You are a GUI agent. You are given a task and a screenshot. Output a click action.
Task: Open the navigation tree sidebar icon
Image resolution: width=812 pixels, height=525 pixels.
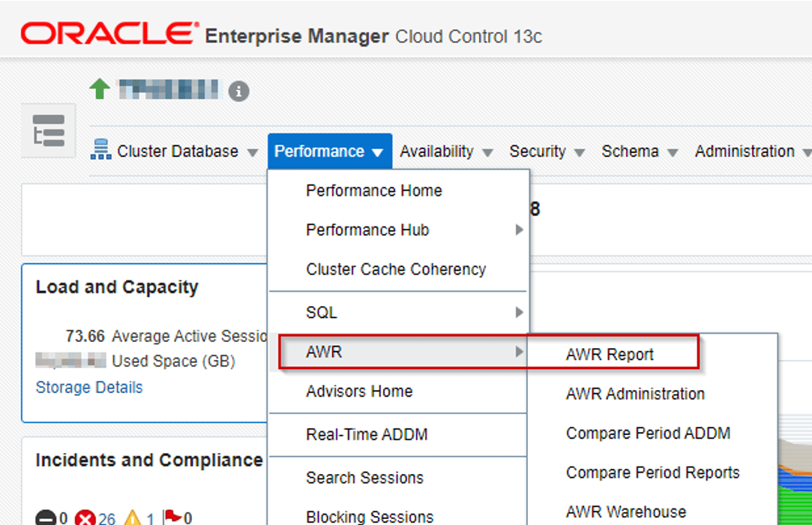pyautogui.click(x=49, y=130)
